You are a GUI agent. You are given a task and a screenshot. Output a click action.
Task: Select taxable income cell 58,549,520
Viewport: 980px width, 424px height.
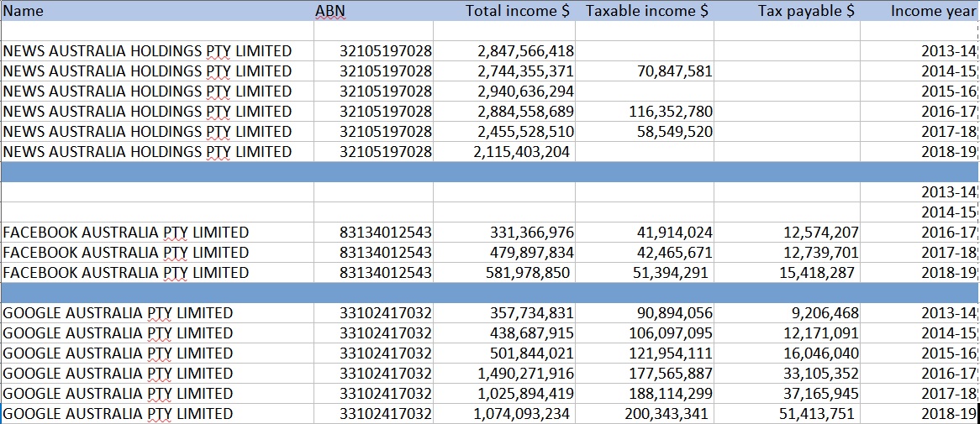(x=645, y=132)
